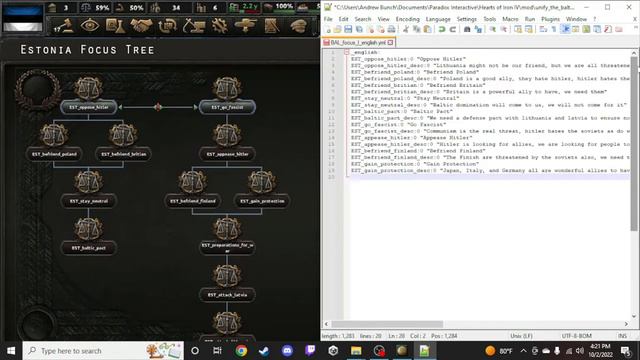Open the Research flask icon
Image resolution: width=640 pixels, height=360 pixels.
point(116,26)
